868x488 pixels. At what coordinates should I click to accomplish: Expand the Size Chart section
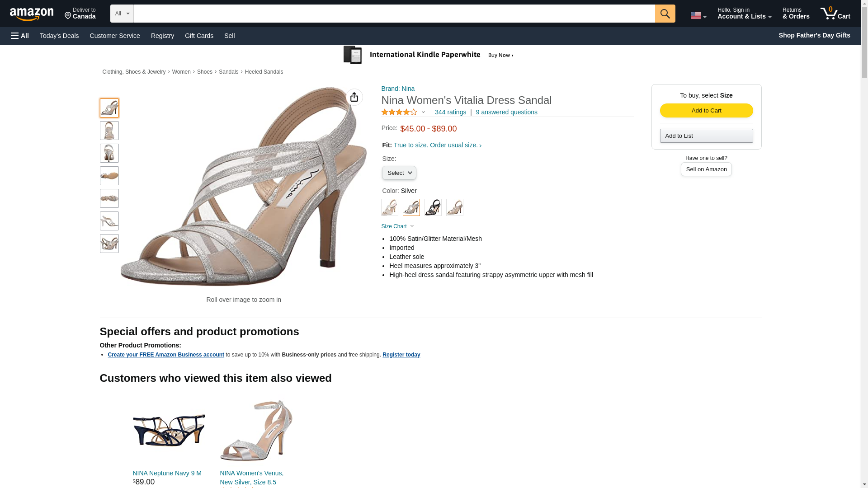[x=397, y=226]
